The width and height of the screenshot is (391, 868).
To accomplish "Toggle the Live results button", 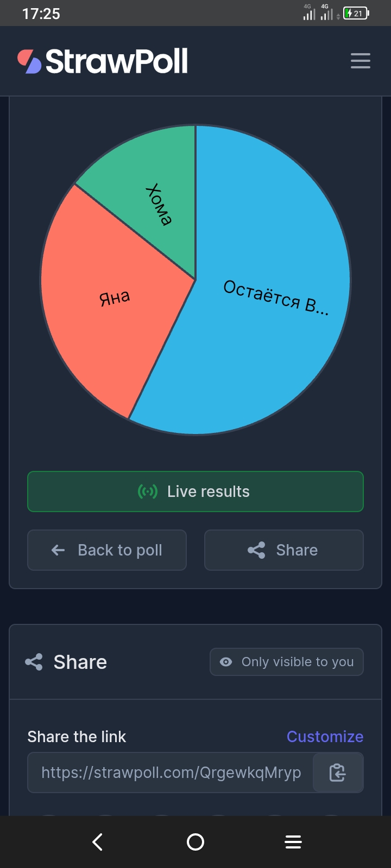I will (x=195, y=492).
